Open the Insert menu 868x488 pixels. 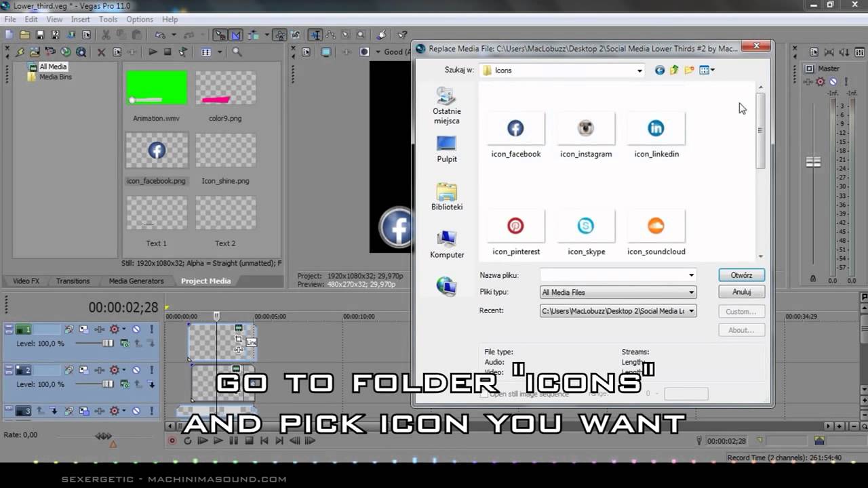pyautogui.click(x=80, y=19)
